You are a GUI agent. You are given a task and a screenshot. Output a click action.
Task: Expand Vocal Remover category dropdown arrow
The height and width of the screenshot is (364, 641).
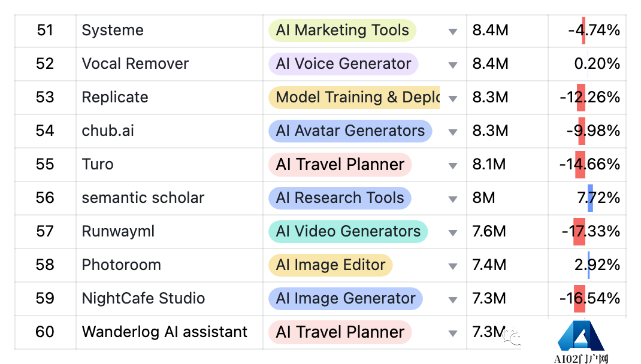click(452, 65)
